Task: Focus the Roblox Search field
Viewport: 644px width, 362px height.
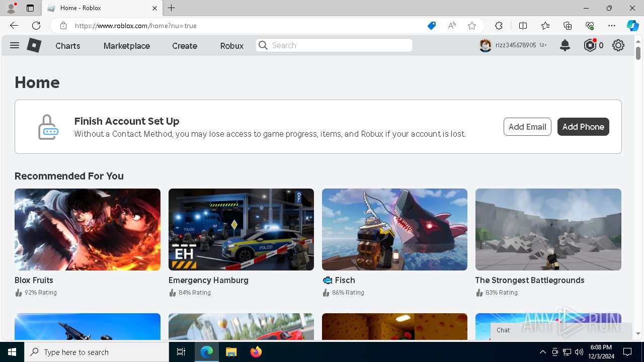Action: [x=334, y=45]
